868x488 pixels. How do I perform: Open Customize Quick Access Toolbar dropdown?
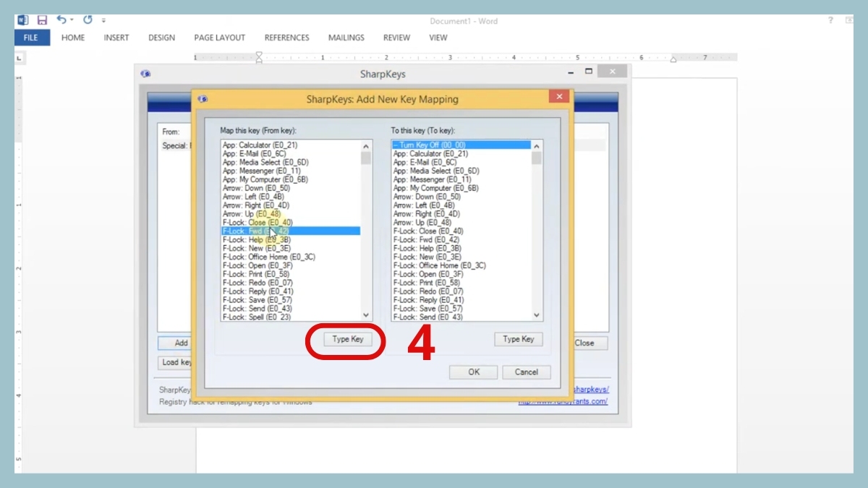pos(103,21)
